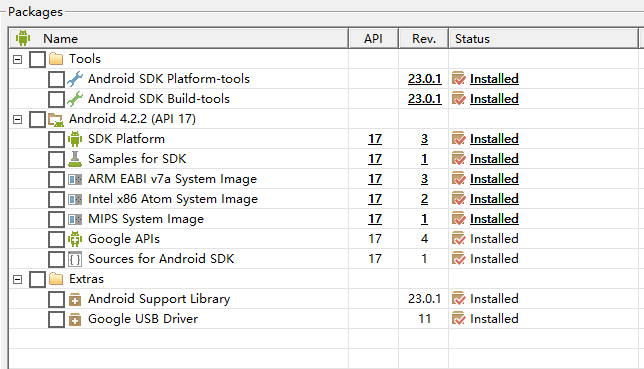This screenshot has height=369, width=644.
Task: Tick the Android SDK Platform-tools checkbox
Action: pos(56,79)
